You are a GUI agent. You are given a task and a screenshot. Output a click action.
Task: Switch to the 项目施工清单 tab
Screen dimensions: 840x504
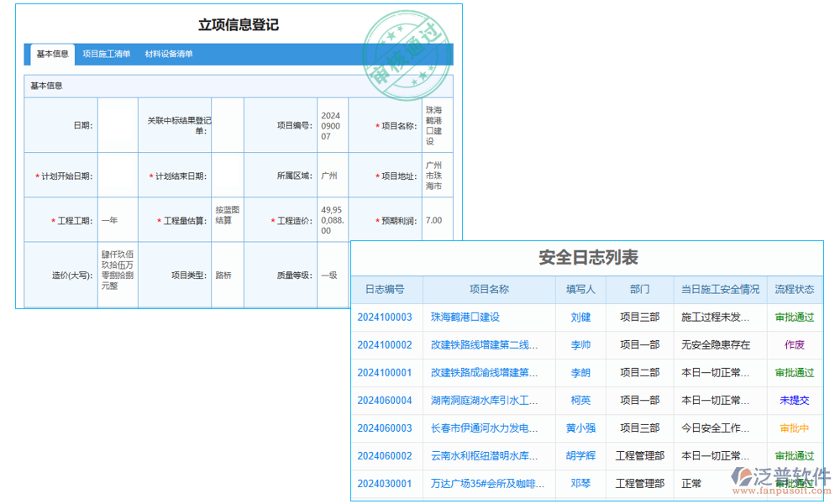[107, 54]
